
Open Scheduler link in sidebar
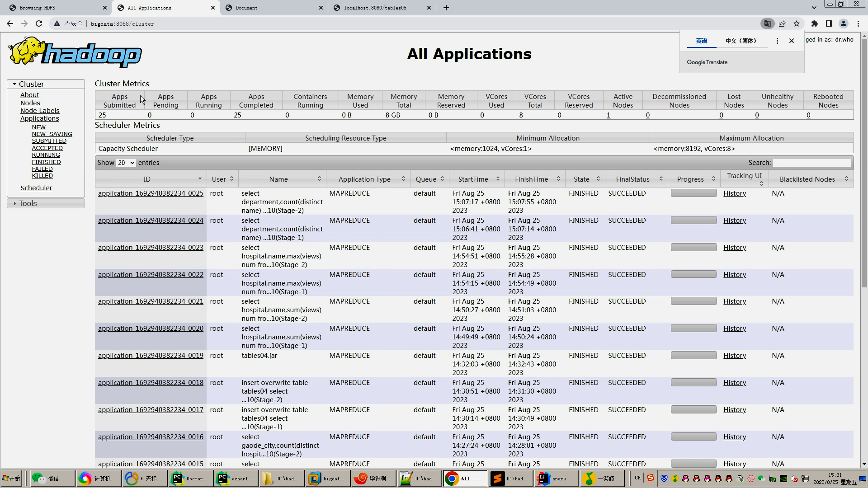pyautogui.click(x=36, y=188)
